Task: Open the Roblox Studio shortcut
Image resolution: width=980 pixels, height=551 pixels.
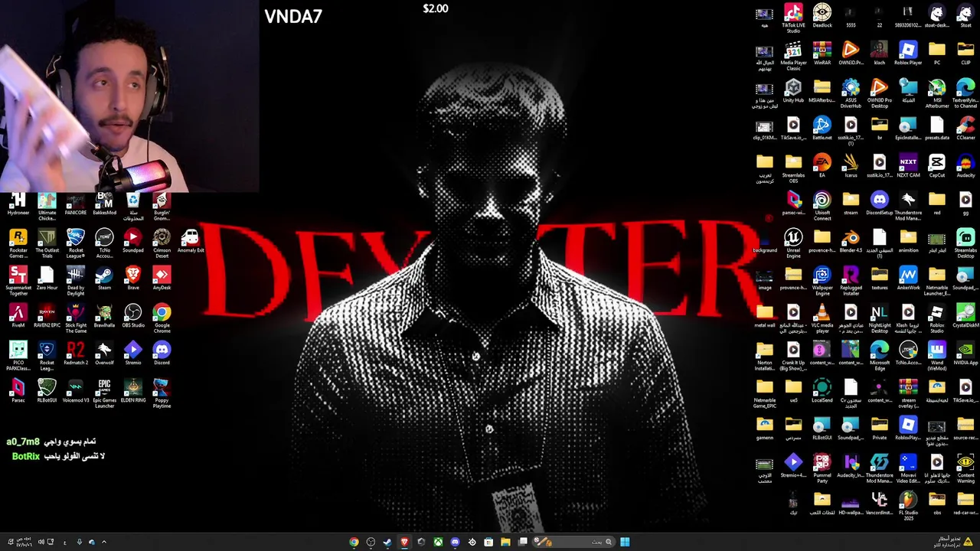Action: [937, 318]
